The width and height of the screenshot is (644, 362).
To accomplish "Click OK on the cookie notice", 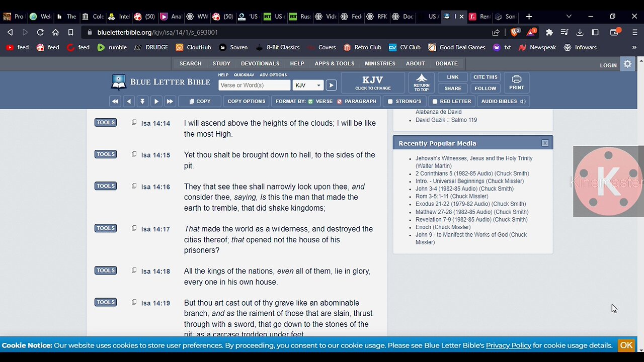I will click(626, 345).
